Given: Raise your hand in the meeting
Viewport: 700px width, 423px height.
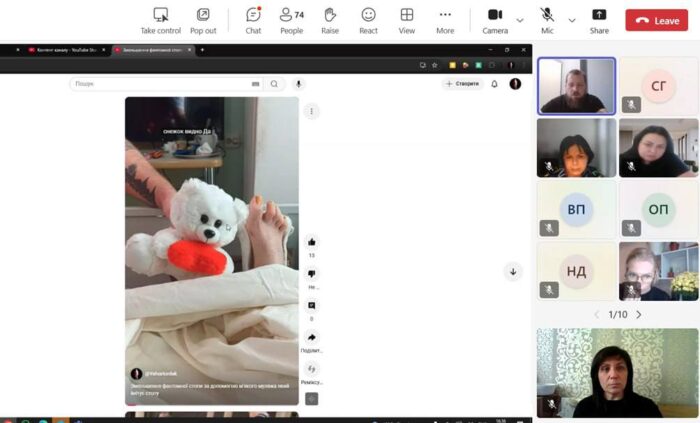Looking at the screenshot, I should [x=330, y=19].
